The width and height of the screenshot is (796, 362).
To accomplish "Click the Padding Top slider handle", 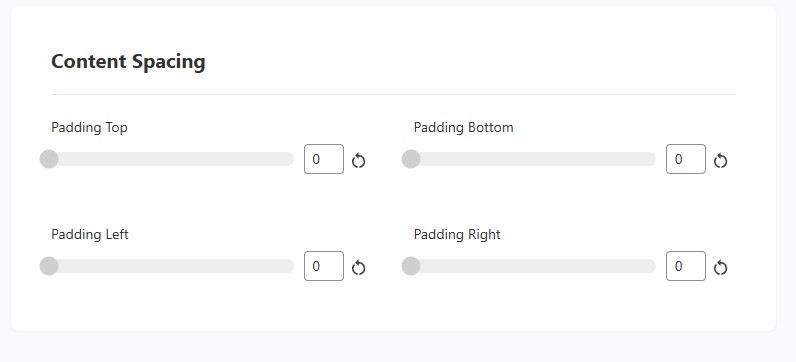I will tap(49, 159).
